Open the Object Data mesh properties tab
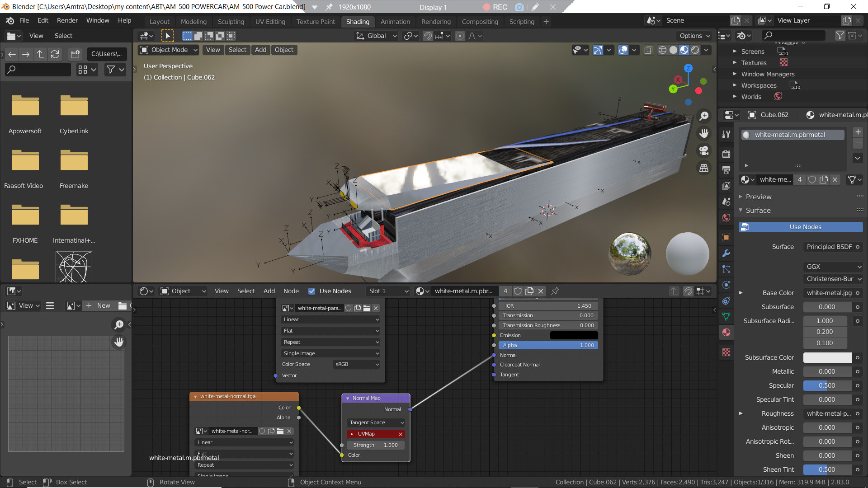Image resolution: width=868 pixels, height=488 pixels. pos(726,316)
